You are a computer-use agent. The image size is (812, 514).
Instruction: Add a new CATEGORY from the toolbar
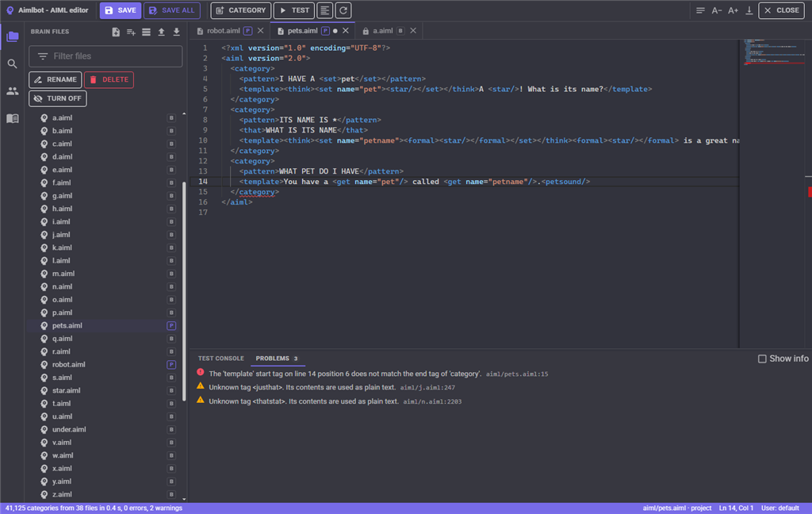coord(241,10)
